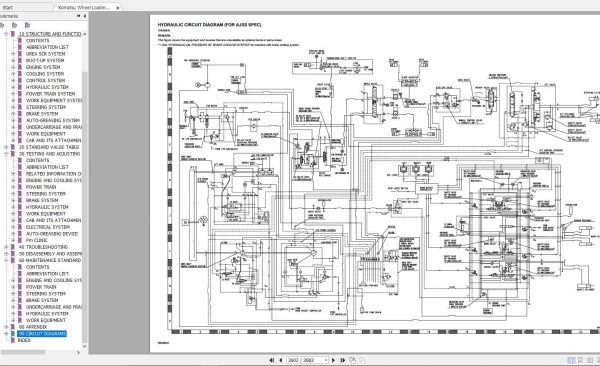Open the Pm CLINIC bookmark
This screenshot has width=600, height=366.
coord(36,240)
